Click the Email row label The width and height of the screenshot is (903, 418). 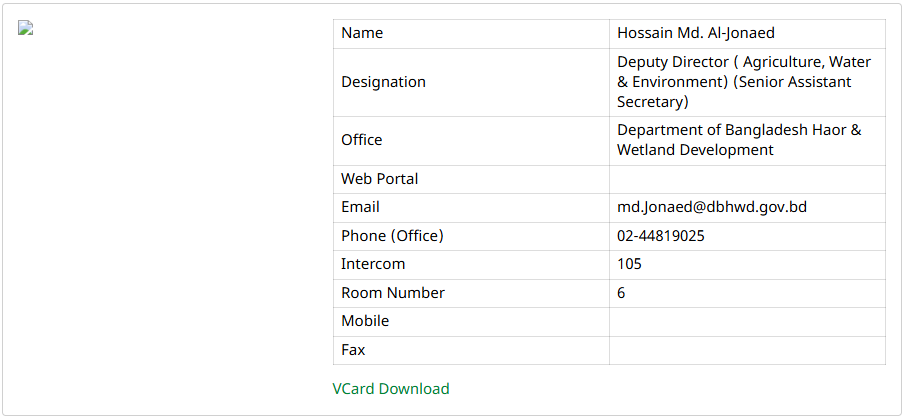tap(361, 207)
